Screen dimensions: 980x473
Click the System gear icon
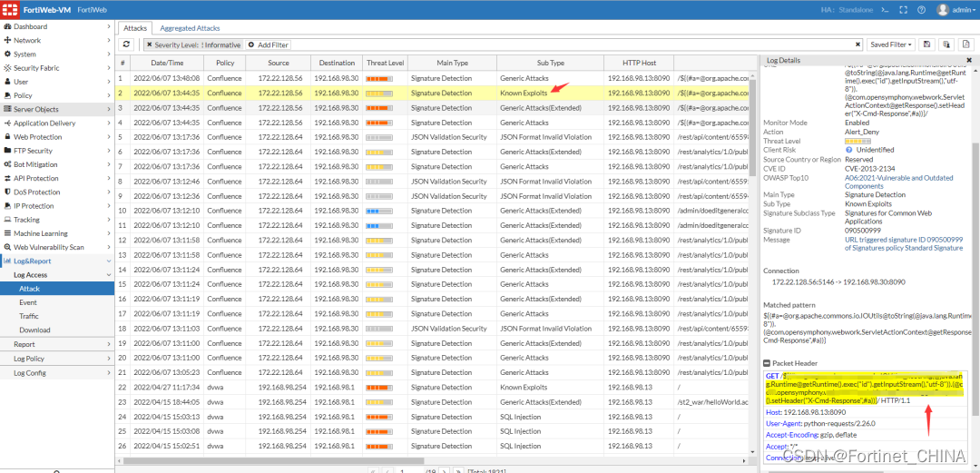(x=7, y=54)
